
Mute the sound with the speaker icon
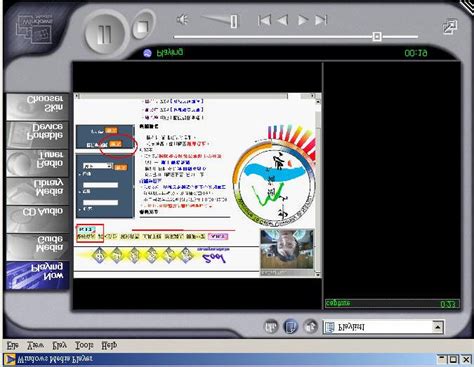pos(182,19)
